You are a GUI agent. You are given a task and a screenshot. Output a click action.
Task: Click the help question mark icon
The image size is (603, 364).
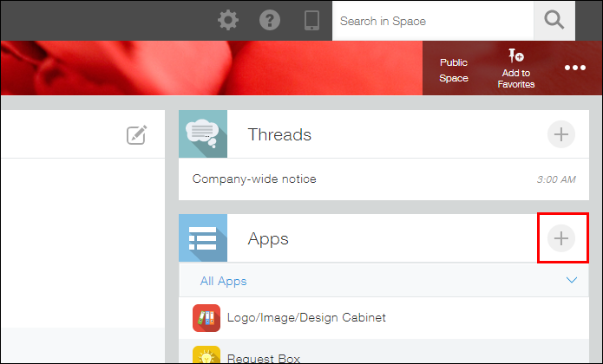tap(270, 20)
